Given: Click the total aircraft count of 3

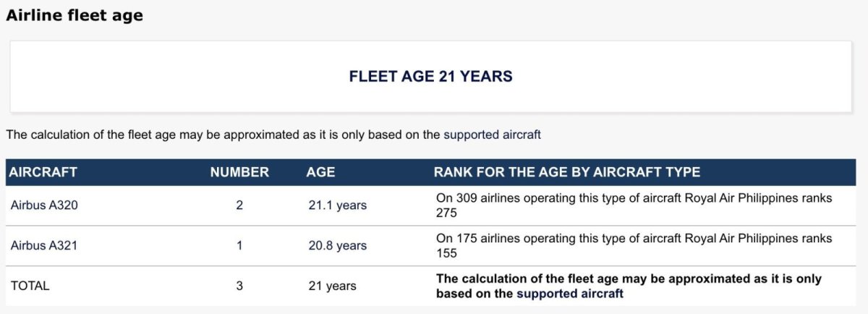Looking at the screenshot, I should click(239, 286).
